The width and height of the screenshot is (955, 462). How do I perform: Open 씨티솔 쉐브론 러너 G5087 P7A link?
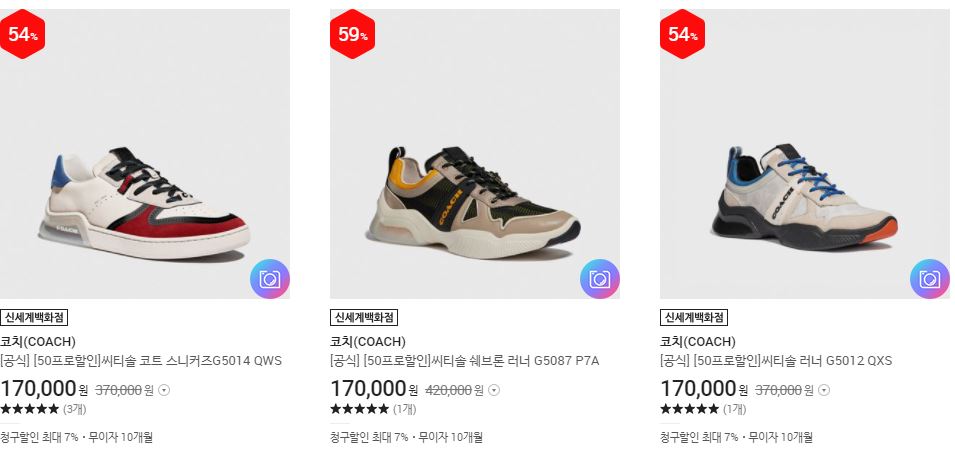coord(465,361)
